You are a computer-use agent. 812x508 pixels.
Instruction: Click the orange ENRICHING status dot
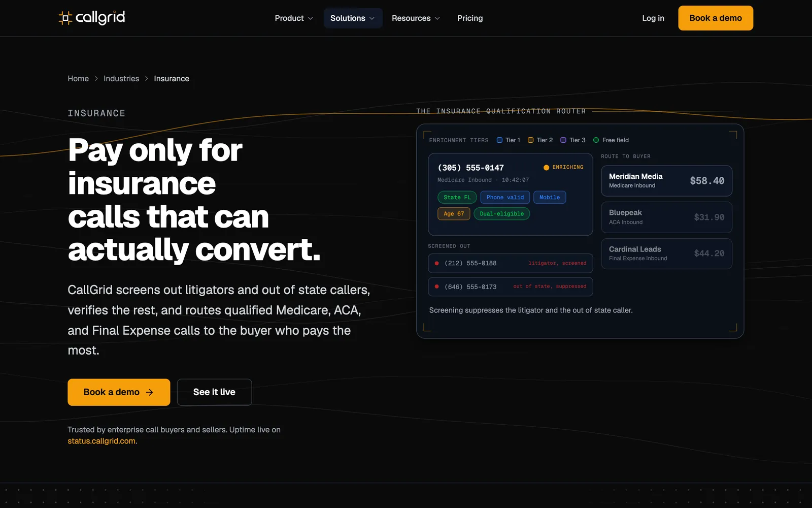(546, 167)
